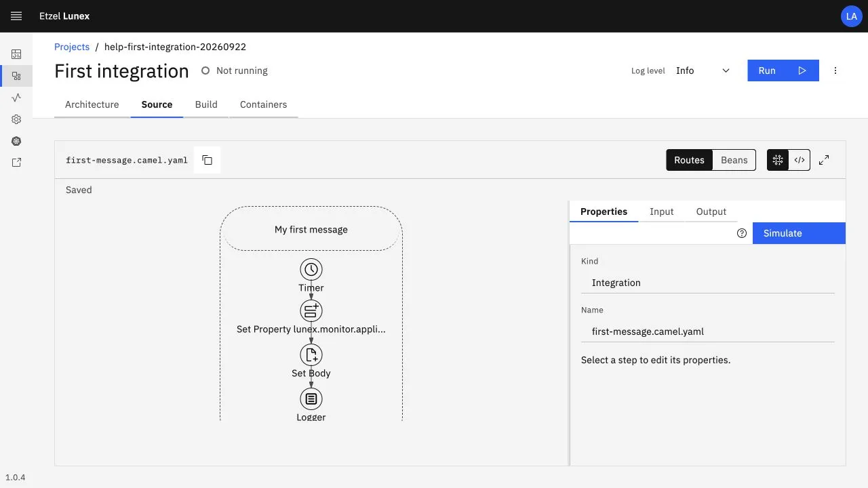Image resolution: width=868 pixels, height=488 pixels.
Task: Open the Log level dropdown
Action: (703, 70)
